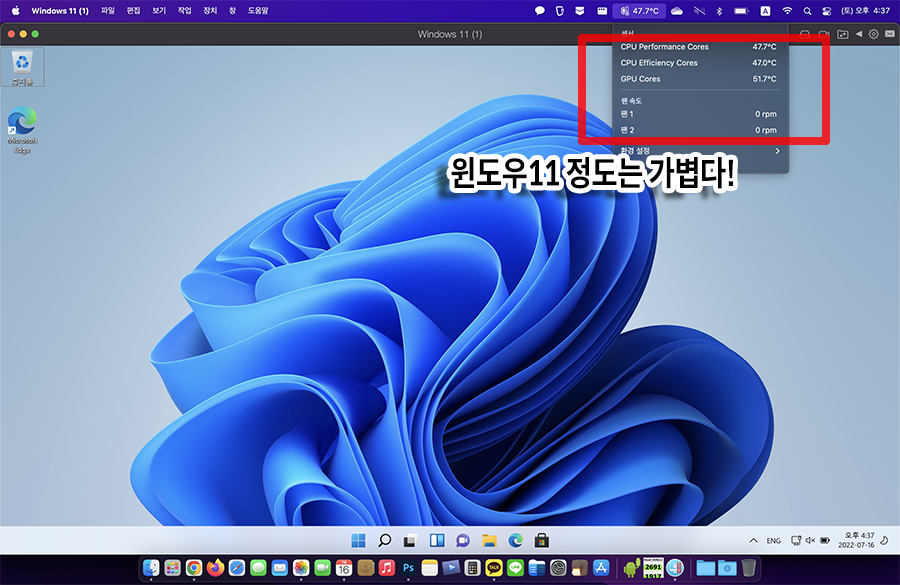Viewport: 900px width, 585px height.
Task: Open Windows notification moon icon
Action: coord(885,540)
